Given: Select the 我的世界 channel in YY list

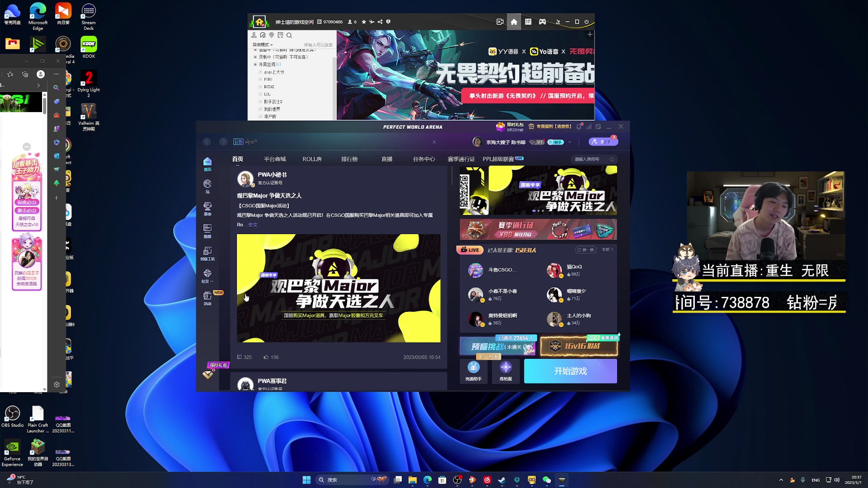Looking at the screenshot, I should (272, 109).
